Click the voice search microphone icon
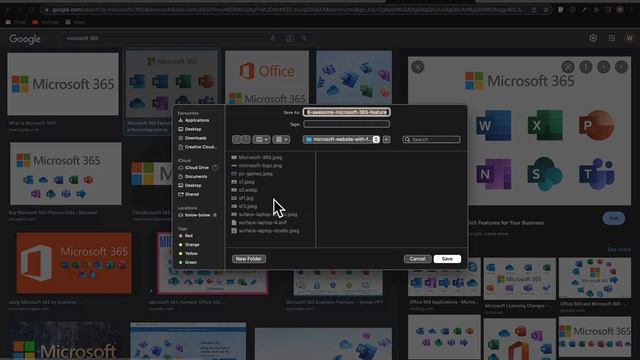The width and height of the screenshot is (640, 360). (x=273, y=38)
